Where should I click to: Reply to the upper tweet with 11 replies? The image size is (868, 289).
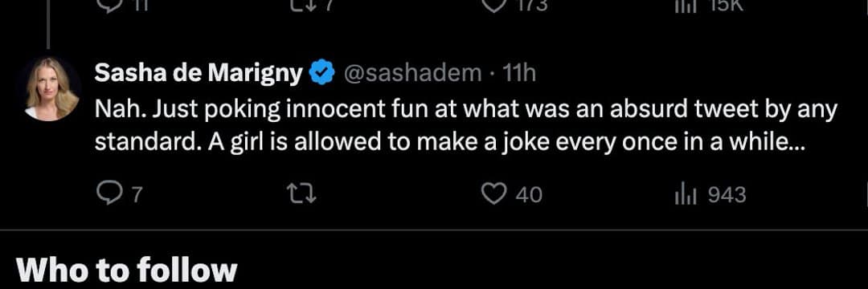tap(106, 5)
